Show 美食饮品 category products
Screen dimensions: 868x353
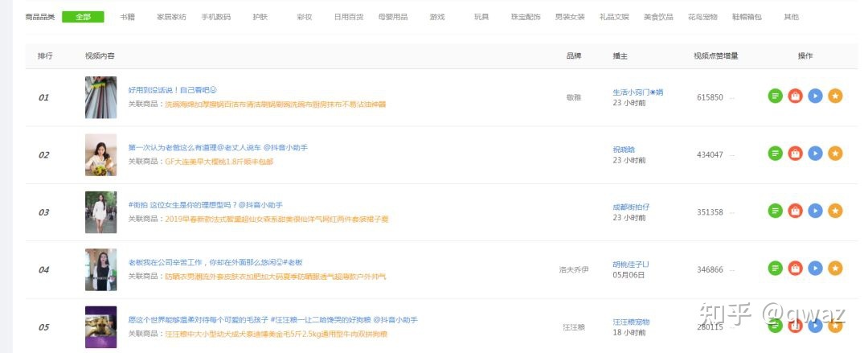coord(659,17)
